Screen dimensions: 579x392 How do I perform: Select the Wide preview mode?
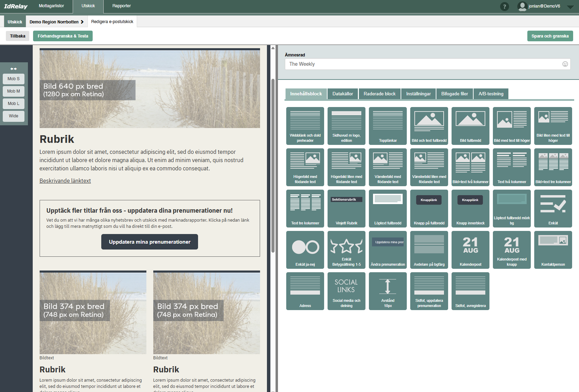[13, 116]
